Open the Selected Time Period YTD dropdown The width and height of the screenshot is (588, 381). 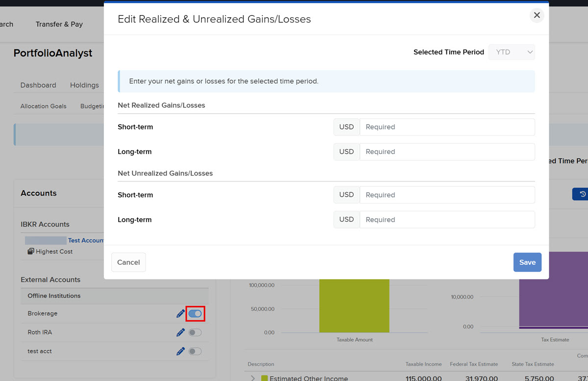point(512,52)
